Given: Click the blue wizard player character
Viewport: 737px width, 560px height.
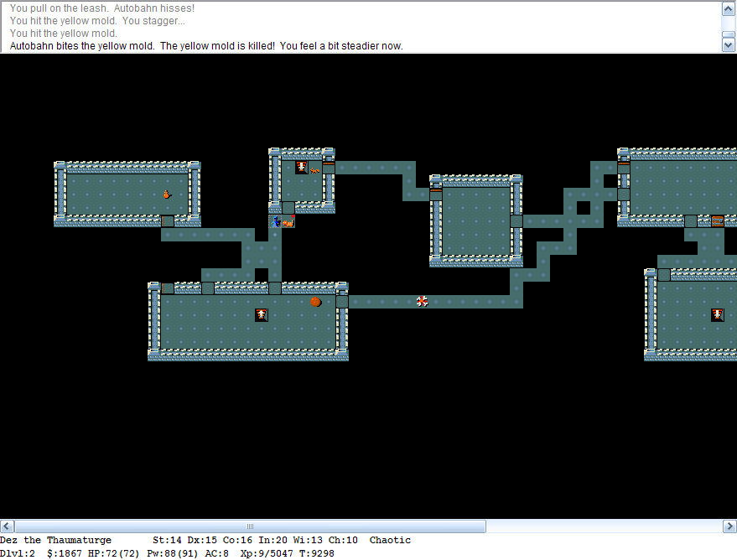Looking at the screenshot, I should click(x=275, y=221).
